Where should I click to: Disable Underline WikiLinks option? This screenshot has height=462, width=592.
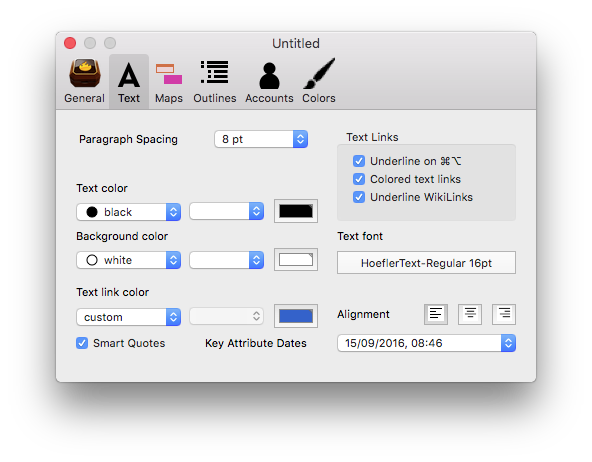pos(359,197)
